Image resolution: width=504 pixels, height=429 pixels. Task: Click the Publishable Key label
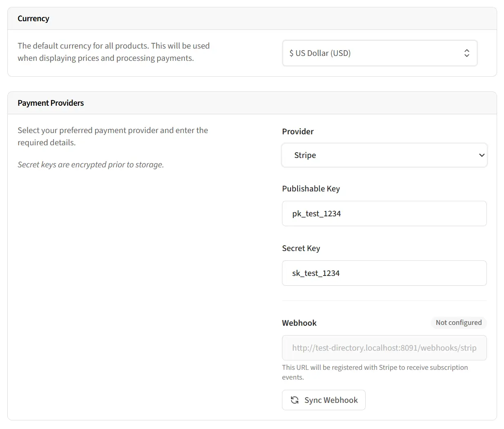point(311,189)
